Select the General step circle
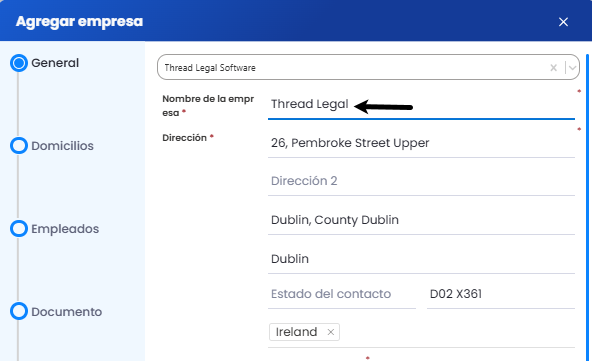 [19, 63]
